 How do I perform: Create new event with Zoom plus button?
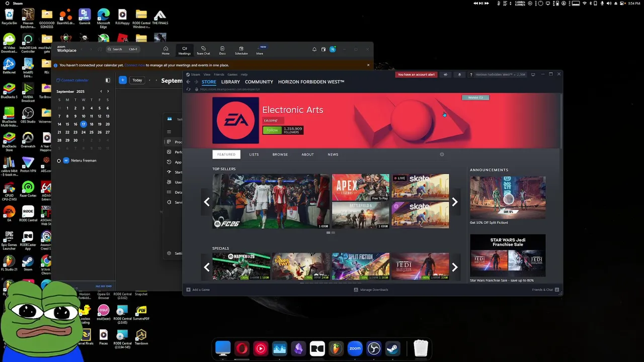(122, 80)
